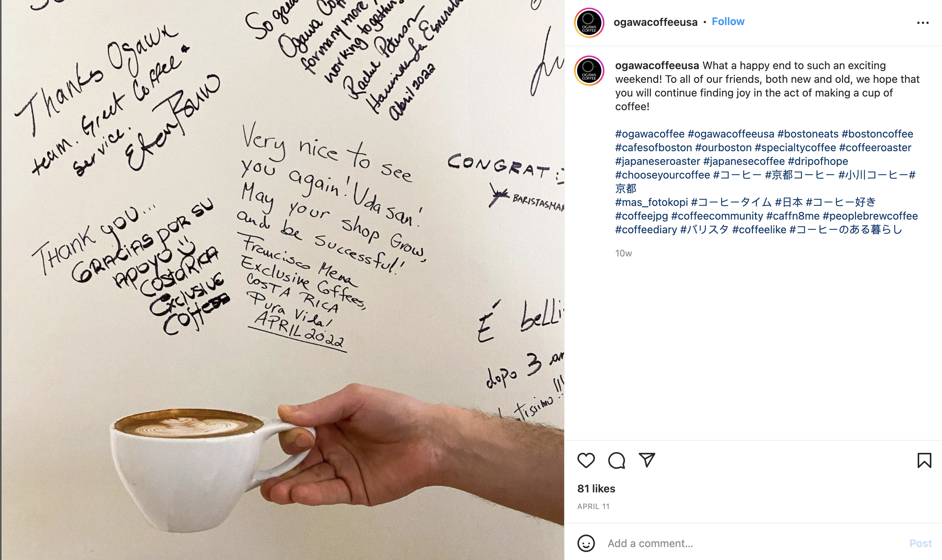This screenshot has height=560, width=942.
Task: Open ogawacoffeeusa username in header
Action: [x=655, y=22]
